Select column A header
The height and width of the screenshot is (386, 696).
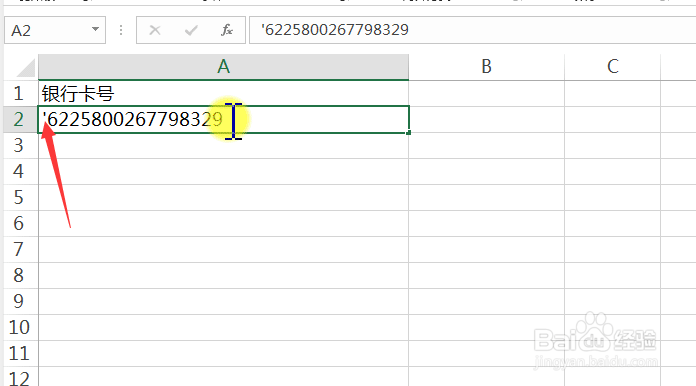pos(223,67)
